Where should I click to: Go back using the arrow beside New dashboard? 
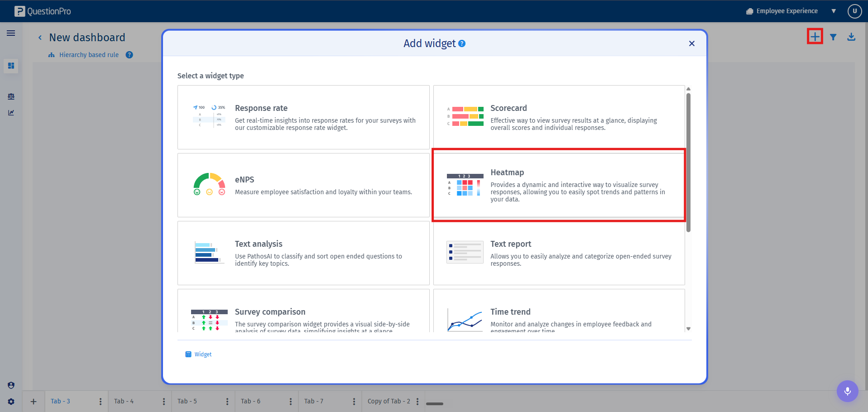40,38
